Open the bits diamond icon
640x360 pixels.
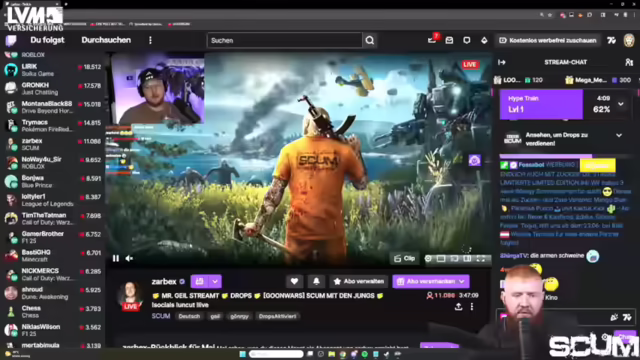click(x=484, y=40)
